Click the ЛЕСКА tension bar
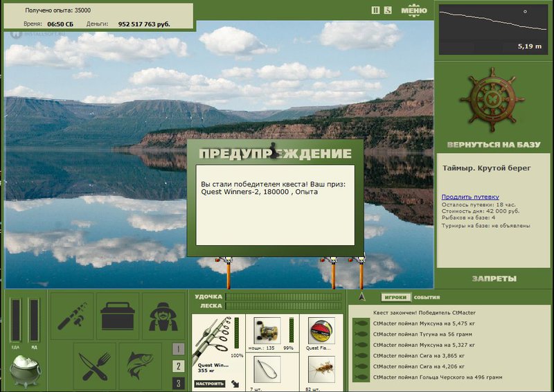This screenshot has width=554, height=392. pyautogui.click(x=284, y=305)
